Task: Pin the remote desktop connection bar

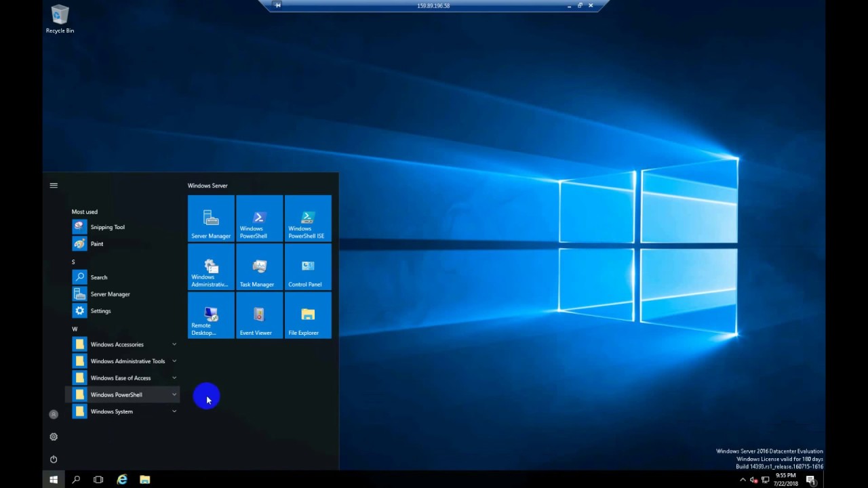Action: point(277,5)
